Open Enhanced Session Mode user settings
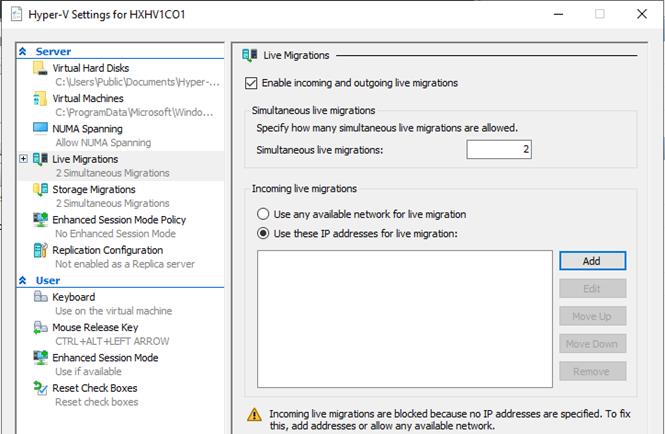The height and width of the screenshot is (434, 665). [105, 358]
